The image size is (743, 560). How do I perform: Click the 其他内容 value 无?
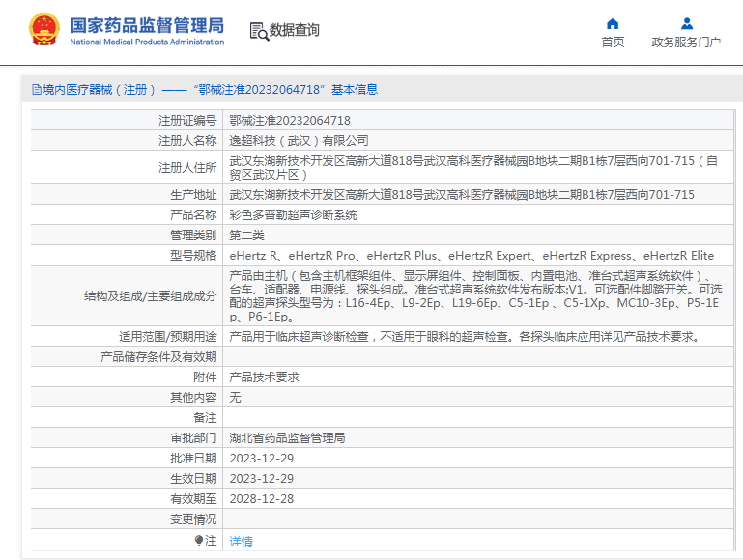pos(235,398)
